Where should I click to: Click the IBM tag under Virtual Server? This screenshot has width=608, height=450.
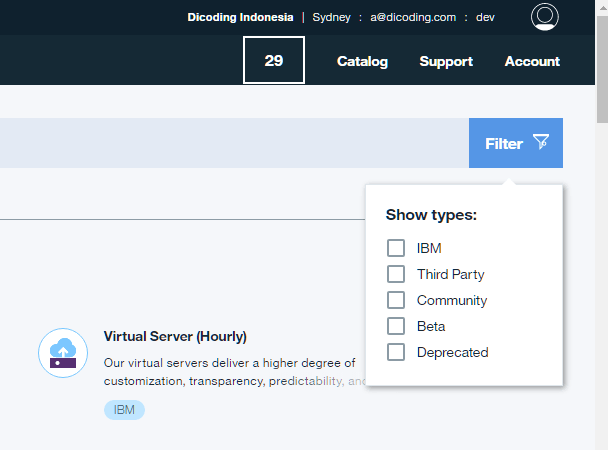click(124, 410)
